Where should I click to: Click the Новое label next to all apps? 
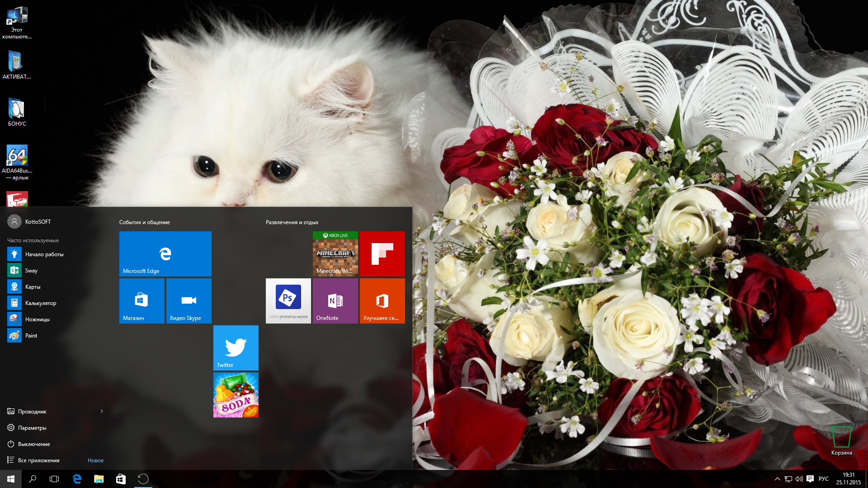click(x=95, y=460)
